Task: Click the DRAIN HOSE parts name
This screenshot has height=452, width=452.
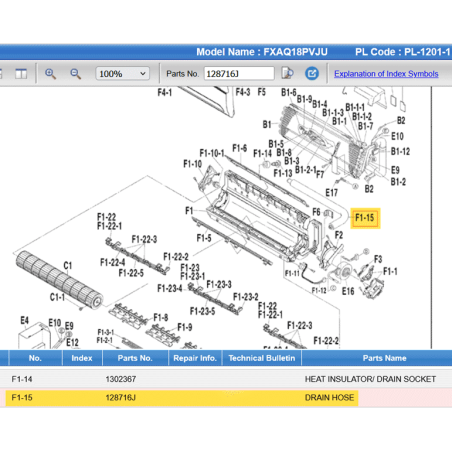Action: click(329, 398)
